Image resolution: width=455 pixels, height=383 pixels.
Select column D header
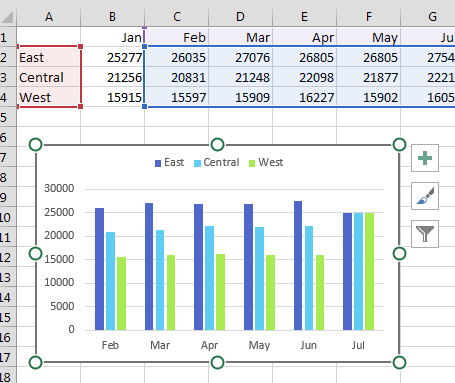tap(240, 17)
